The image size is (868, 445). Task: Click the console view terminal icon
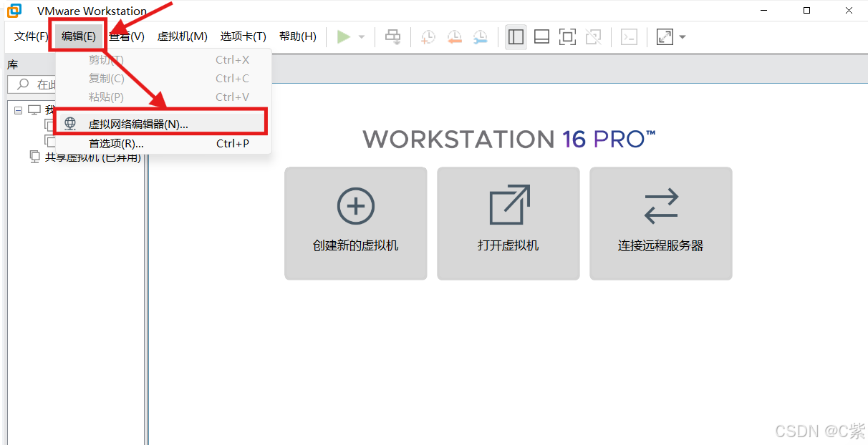(629, 36)
